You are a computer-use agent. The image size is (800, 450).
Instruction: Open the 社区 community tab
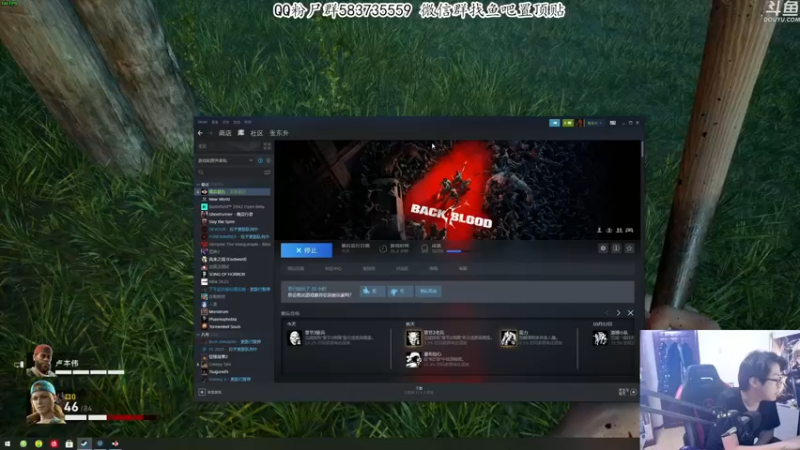pyautogui.click(x=257, y=133)
